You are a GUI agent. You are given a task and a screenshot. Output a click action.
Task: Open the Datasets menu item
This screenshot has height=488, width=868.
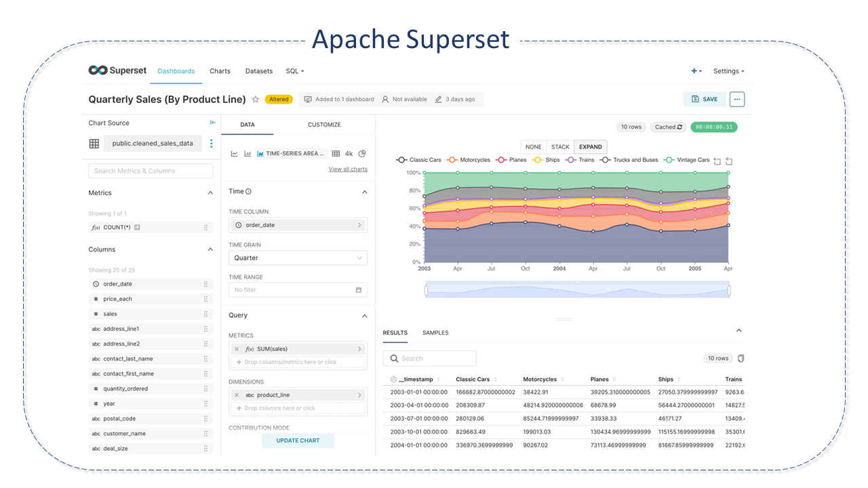click(x=259, y=71)
